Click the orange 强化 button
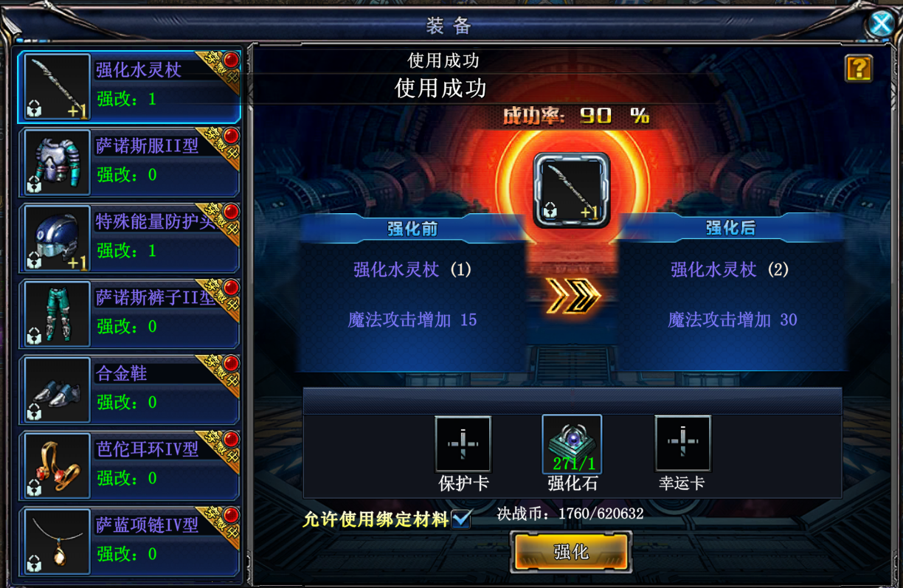The image size is (903, 588). pos(572,553)
